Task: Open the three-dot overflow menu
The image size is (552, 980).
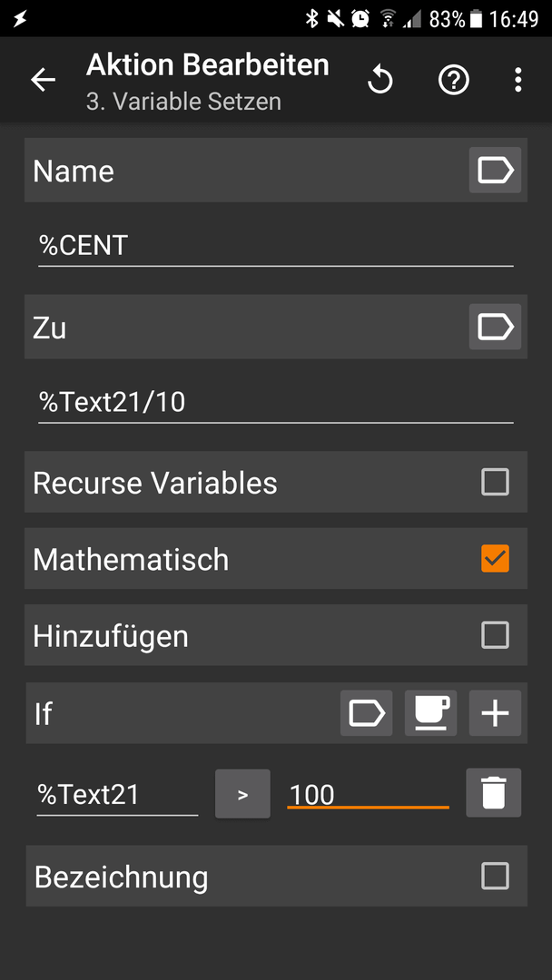Action: [517, 80]
